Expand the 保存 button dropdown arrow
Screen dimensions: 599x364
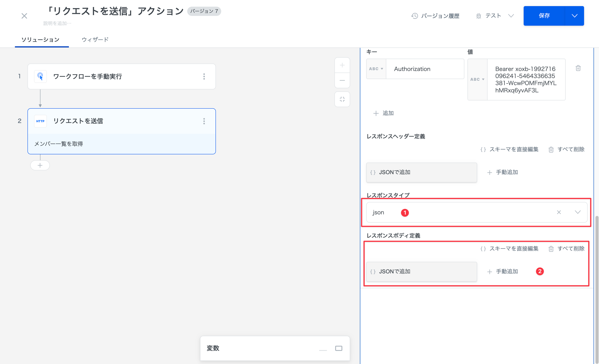pos(575,16)
